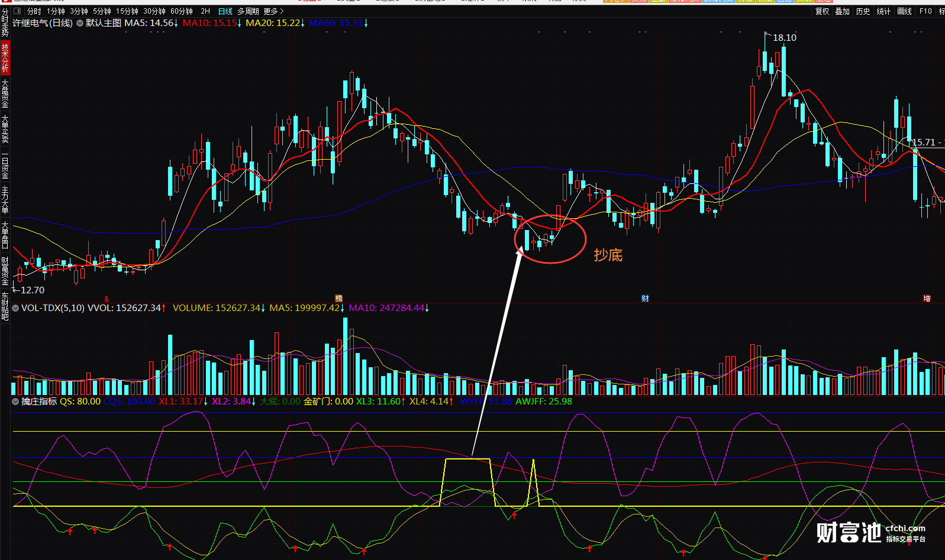This screenshot has width=945, height=560.
Task: Click the XL3: 11.60 indicator value
Action: (x=378, y=402)
